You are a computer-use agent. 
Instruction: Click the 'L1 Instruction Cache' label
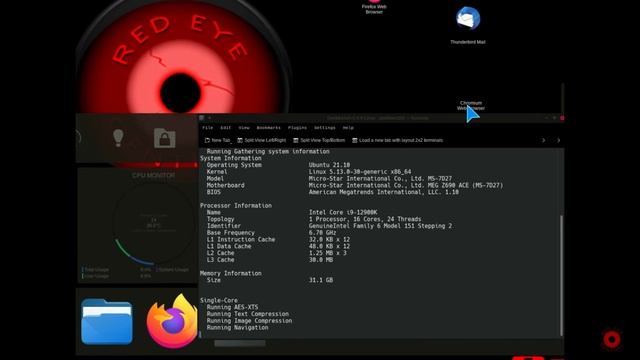pyautogui.click(x=241, y=239)
